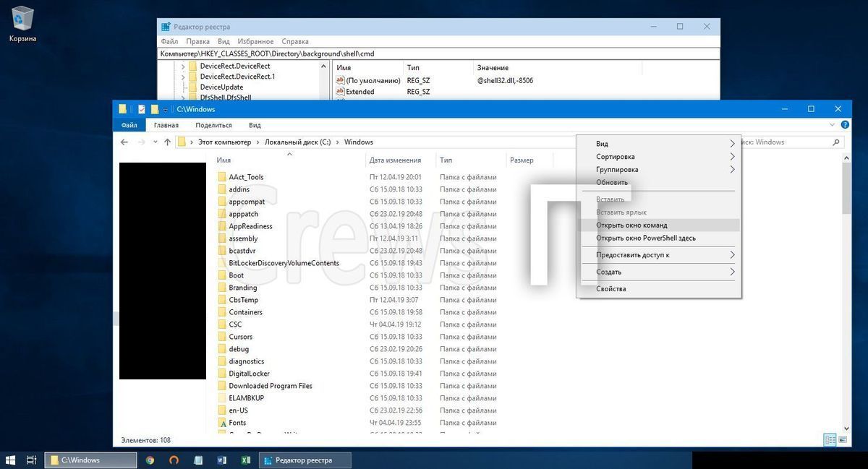Viewport: 868px width, 469px height.
Task: Open the Вид menu in Registry Editor
Action: point(224,42)
